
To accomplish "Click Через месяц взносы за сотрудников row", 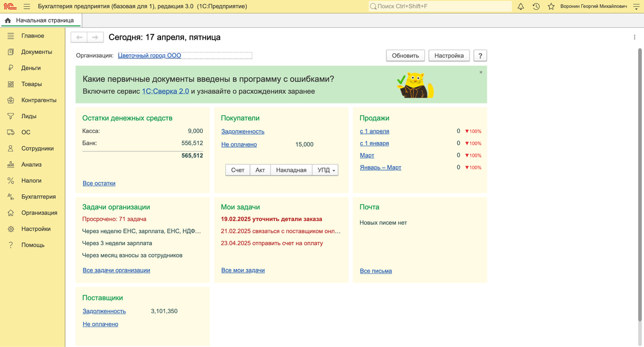I will [x=132, y=255].
